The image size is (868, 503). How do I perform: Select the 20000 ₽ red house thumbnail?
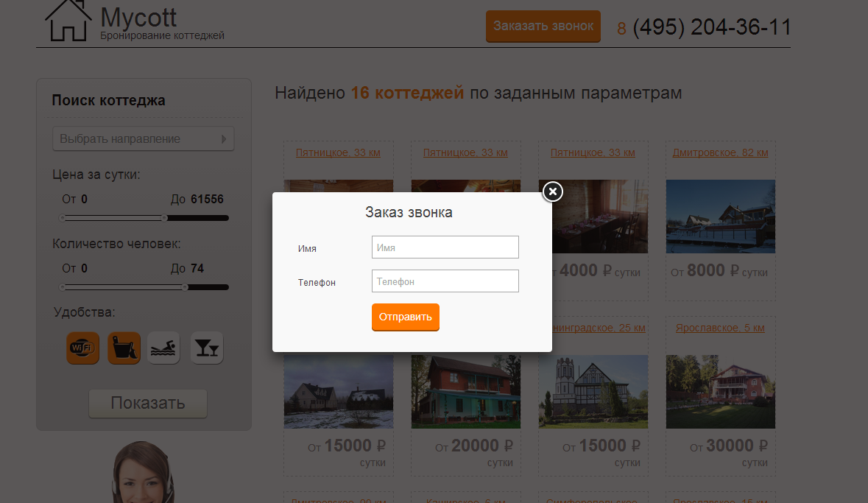pos(465,391)
